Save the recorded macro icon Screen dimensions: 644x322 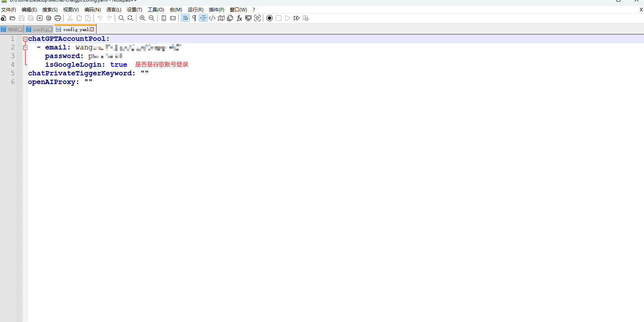tap(306, 18)
